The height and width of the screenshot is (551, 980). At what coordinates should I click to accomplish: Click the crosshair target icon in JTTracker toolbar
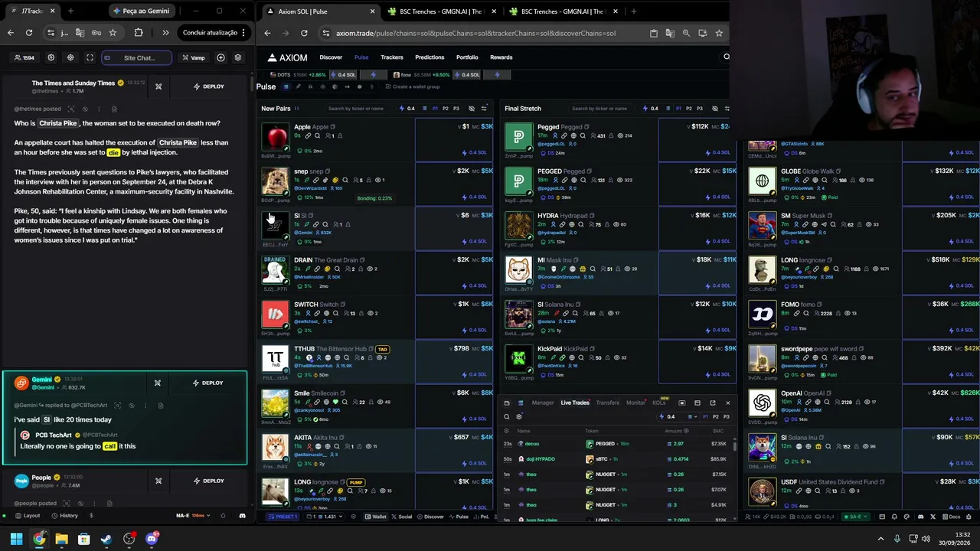70,57
